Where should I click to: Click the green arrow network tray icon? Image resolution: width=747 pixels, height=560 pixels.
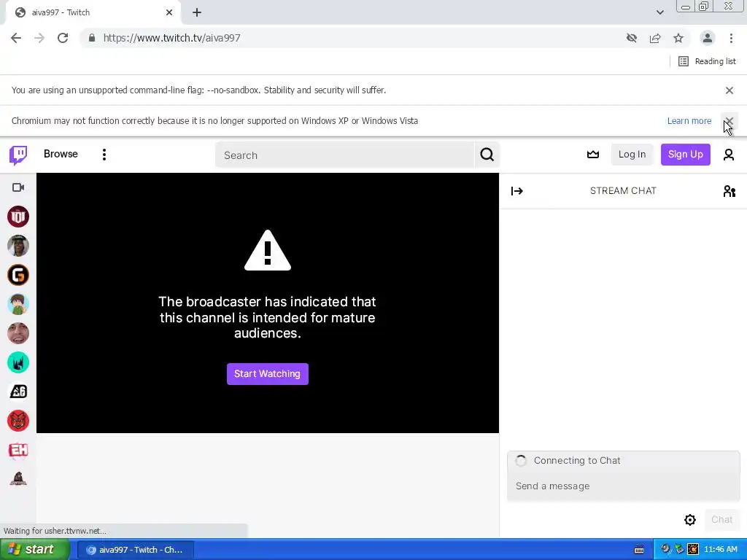679,549
